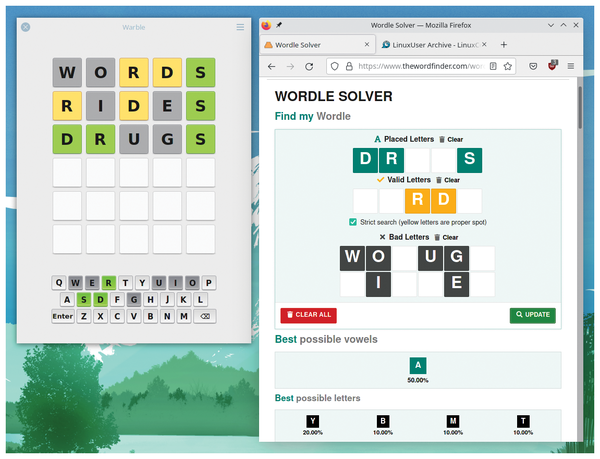Click the empty third Placed Letters box
This screenshot has width=600, height=459.
[x=417, y=160]
